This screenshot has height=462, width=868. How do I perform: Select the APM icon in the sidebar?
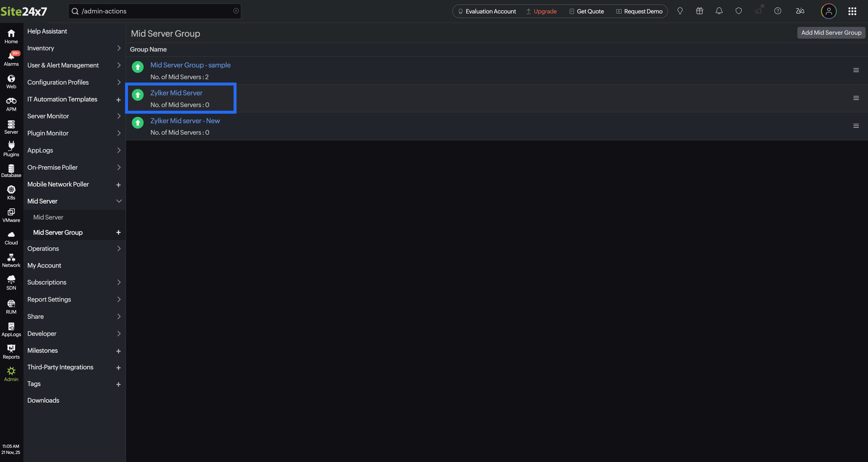pos(11,103)
